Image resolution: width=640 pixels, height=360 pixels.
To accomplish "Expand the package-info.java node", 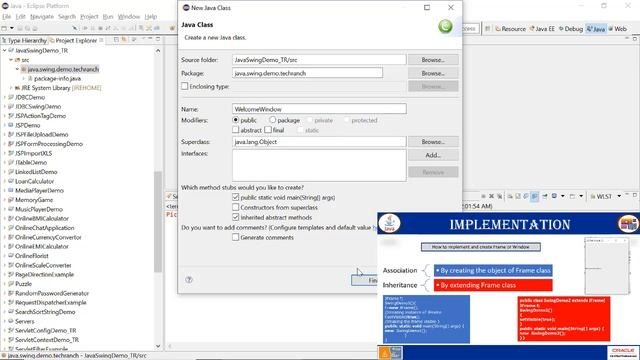I will [24, 79].
